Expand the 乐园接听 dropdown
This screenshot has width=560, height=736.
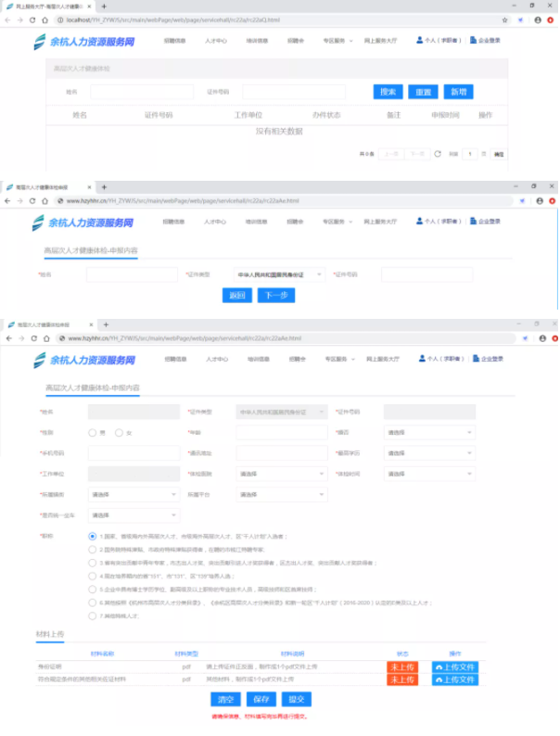coord(134,495)
